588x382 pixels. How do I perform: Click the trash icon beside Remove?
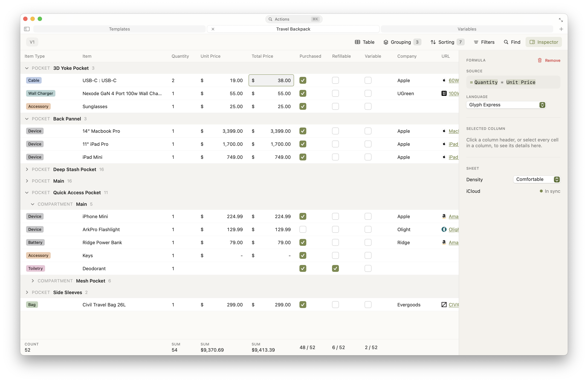click(x=540, y=60)
